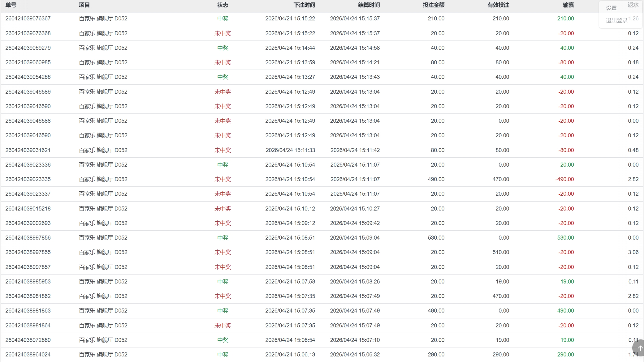Select order number 260424039069279
Image resolution: width=644 pixels, height=362 pixels.
tap(28, 48)
